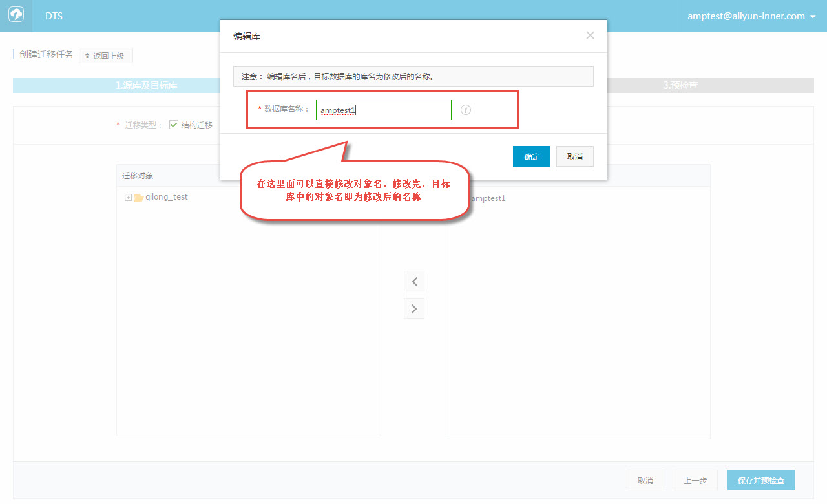Click the 返回上级 button

[106, 56]
